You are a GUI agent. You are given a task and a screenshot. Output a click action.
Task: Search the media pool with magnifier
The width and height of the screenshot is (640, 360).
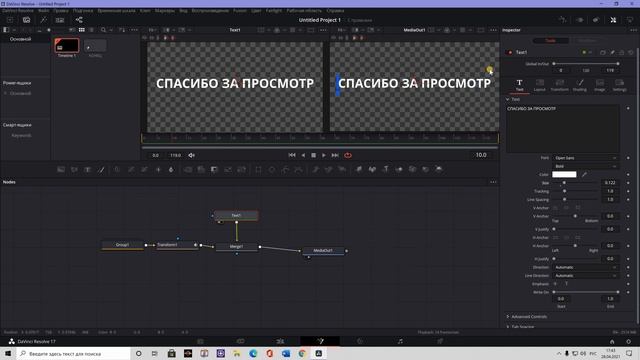pos(103,30)
